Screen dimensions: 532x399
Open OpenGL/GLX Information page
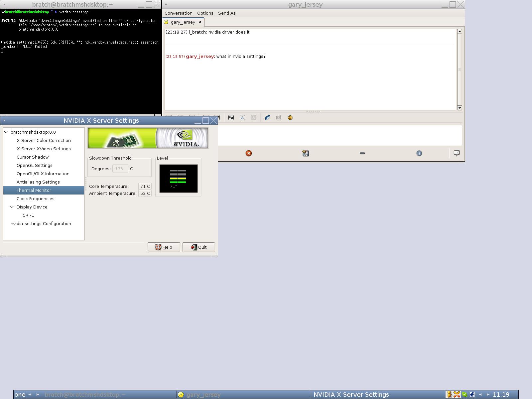point(43,174)
